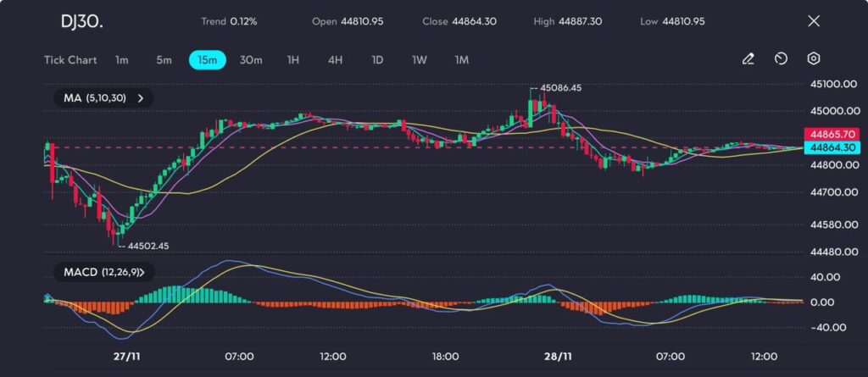868x377 pixels.
Task: Select the 5m timeframe
Action: click(x=164, y=60)
